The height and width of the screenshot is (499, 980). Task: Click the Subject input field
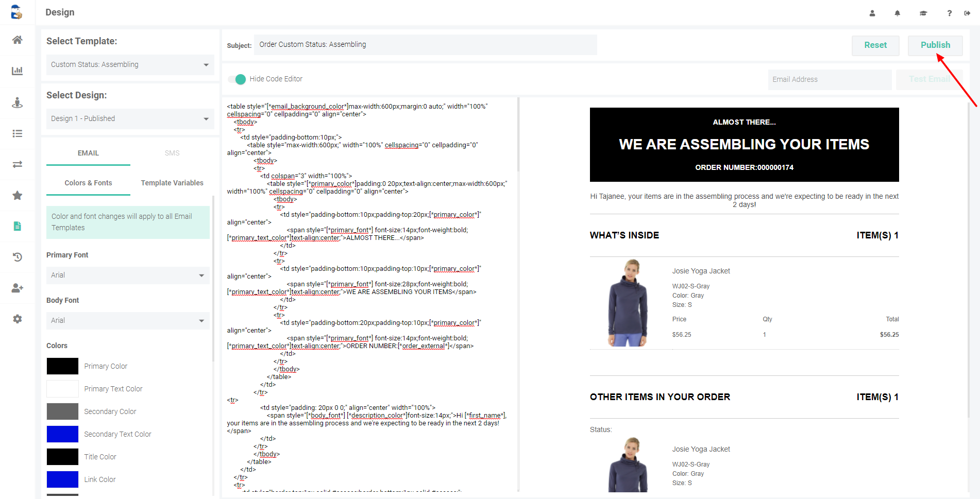pos(426,45)
